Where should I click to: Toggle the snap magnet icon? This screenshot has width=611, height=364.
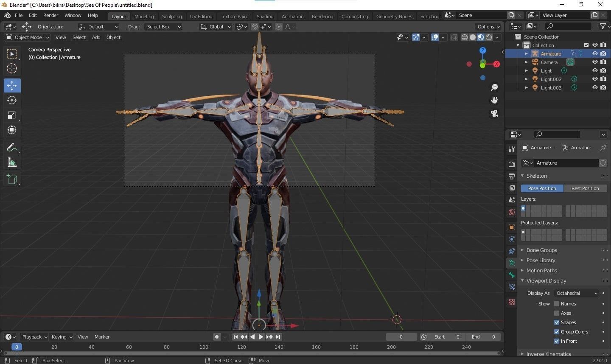point(255,27)
